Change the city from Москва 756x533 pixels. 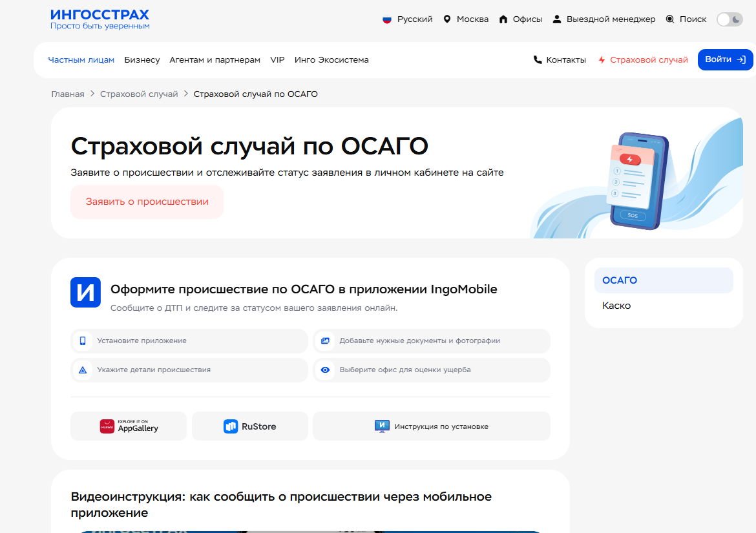pos(465,19)
